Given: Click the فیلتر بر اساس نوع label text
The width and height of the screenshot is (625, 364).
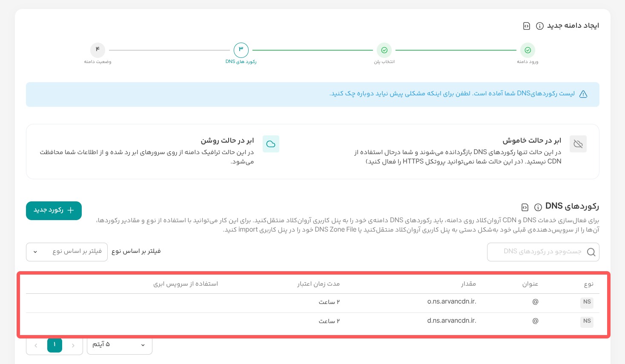Looking at the screenshot, I should 136,251.
